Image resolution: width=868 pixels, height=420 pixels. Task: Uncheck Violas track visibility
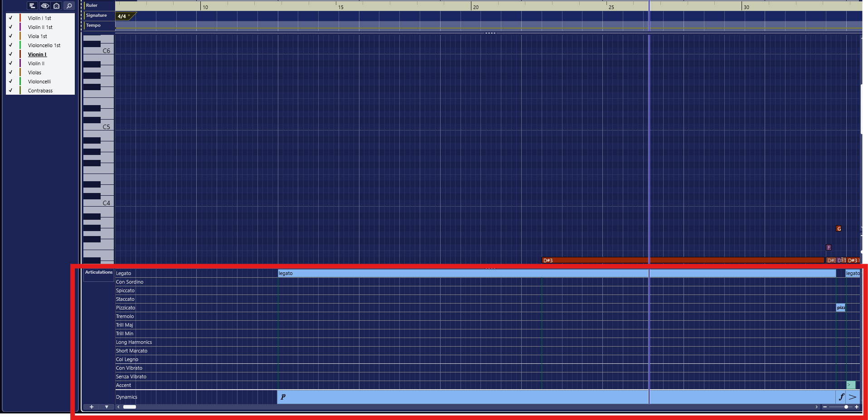[10, 72]
